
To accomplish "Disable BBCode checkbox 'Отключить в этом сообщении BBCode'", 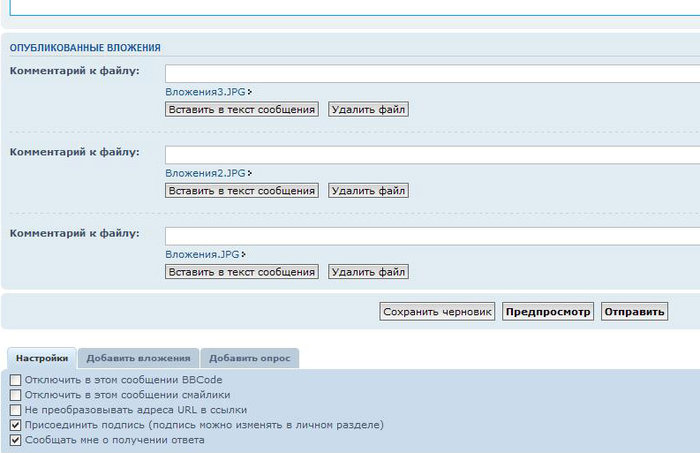I will [x=15, y=380].
